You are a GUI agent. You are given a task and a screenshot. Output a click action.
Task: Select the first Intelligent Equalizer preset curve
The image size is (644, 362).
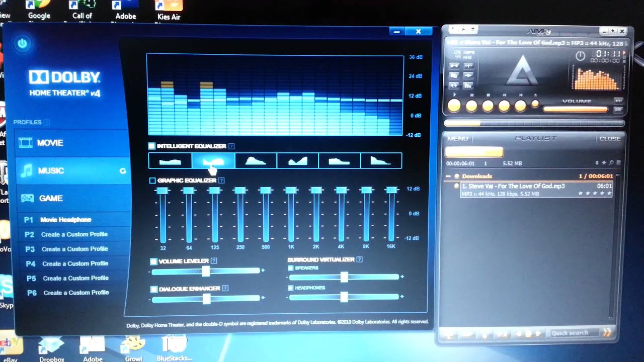pos(170,161)
